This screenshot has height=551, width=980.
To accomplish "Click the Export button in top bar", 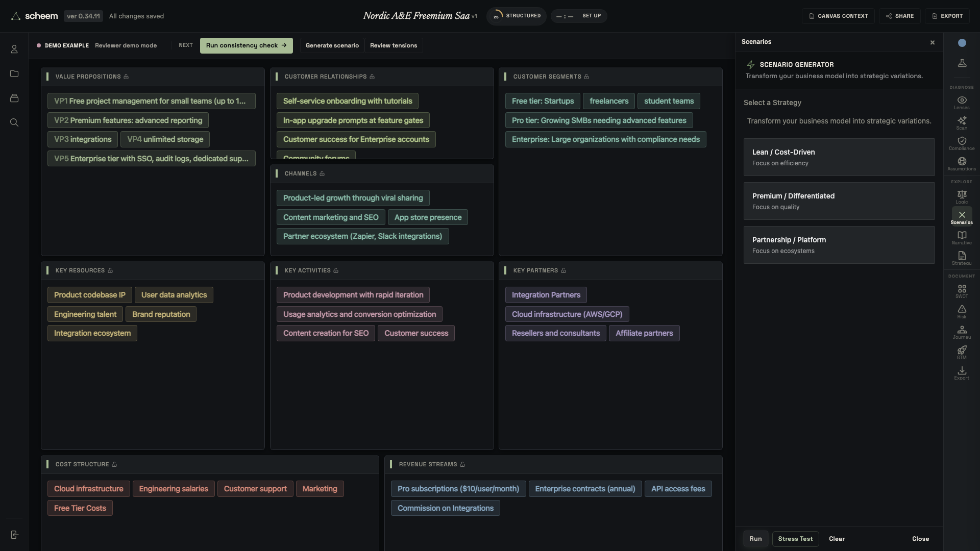I will coord(947,16).
